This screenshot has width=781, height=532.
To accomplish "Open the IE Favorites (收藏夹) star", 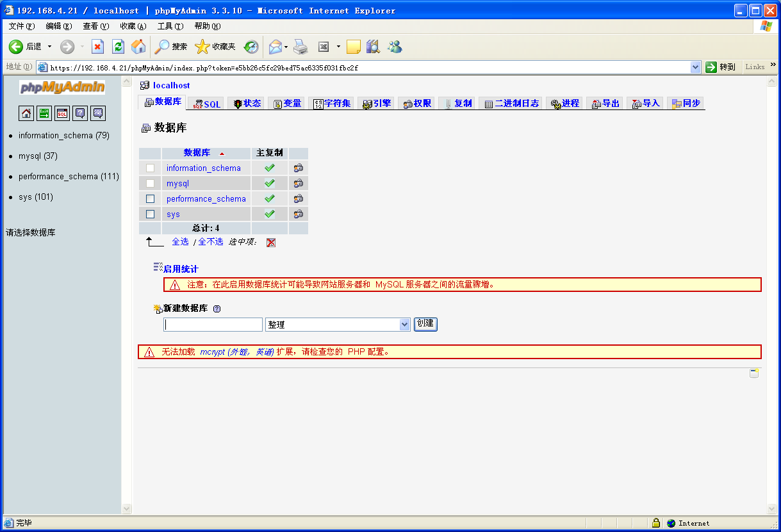I will [215, 47].
